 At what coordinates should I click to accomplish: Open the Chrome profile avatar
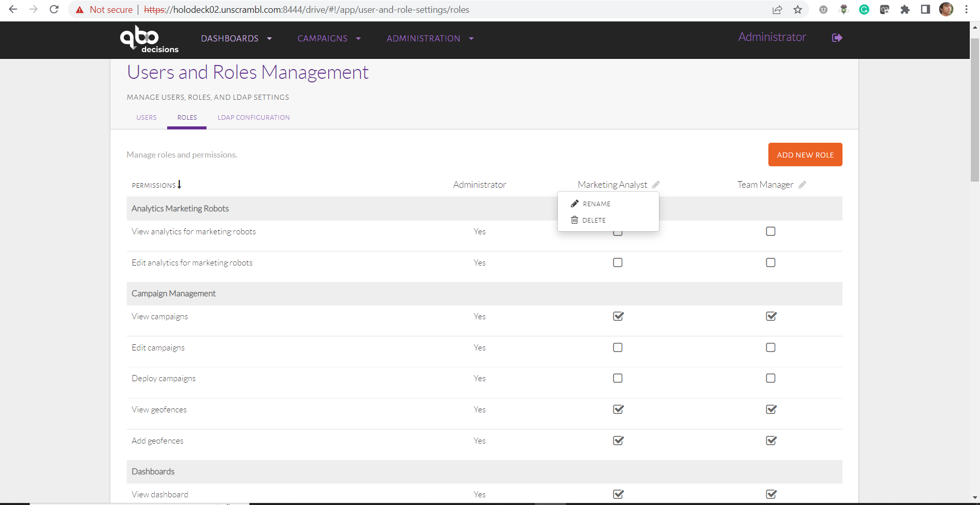tap(946, 9)
